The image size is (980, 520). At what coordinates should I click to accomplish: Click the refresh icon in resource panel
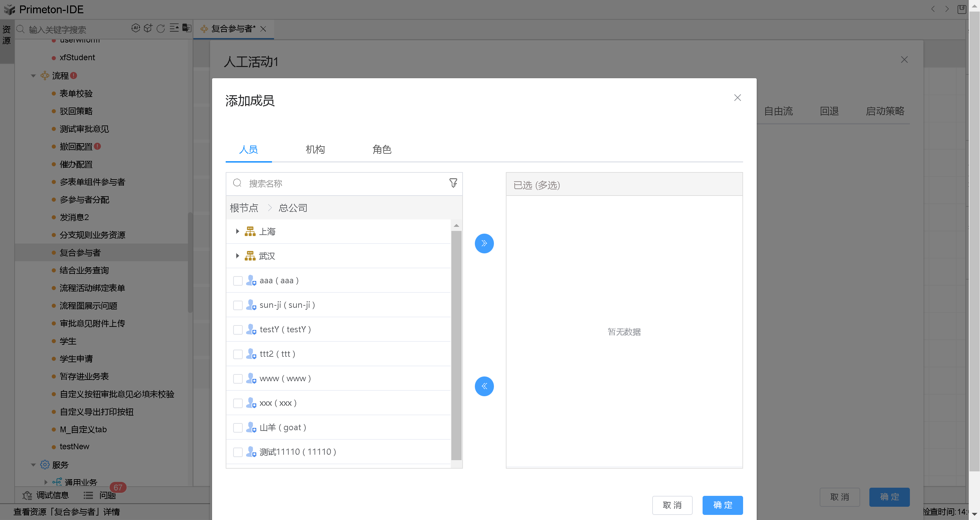[161, 29]
